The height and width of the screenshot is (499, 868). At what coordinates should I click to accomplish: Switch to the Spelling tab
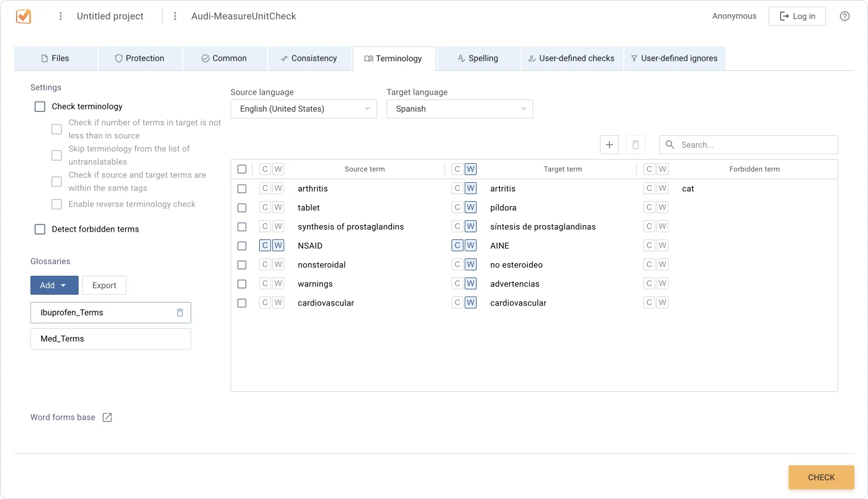click(478, 58)
